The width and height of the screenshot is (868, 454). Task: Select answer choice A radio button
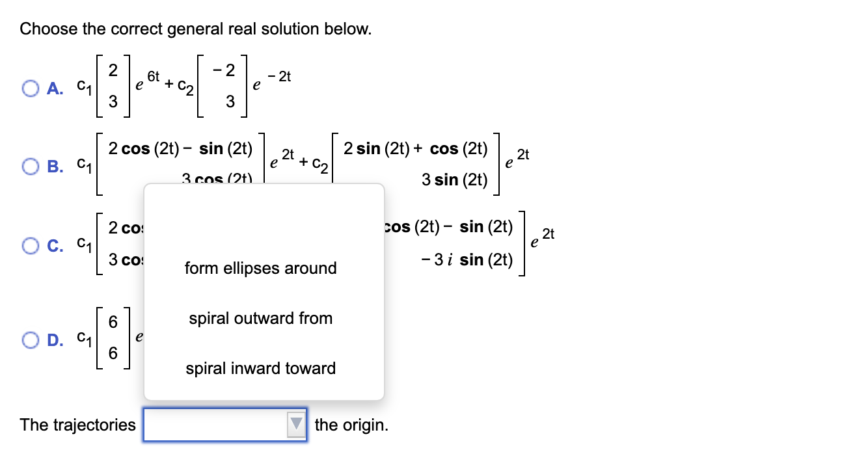coord(30,87)
